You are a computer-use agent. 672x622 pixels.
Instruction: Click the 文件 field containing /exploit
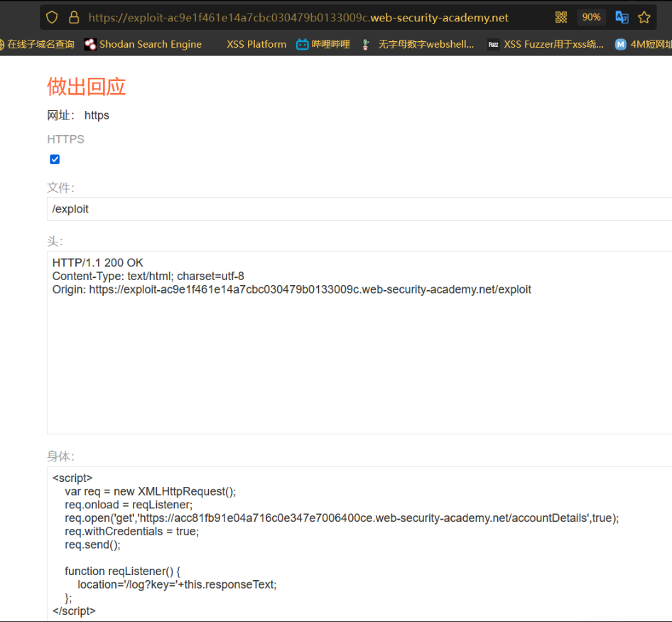coord(359,209)
